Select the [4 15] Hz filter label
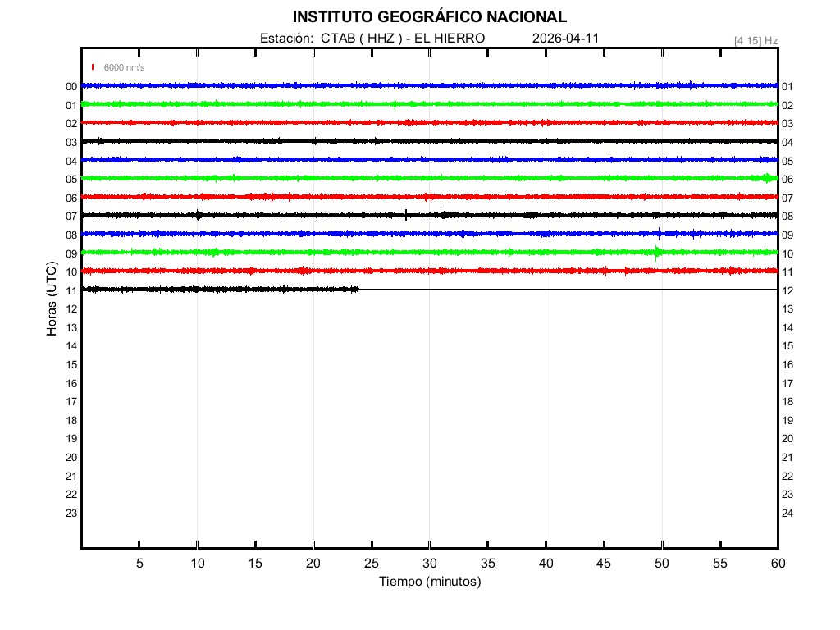Viewport: 840px width, 630px height. [756, 40]
